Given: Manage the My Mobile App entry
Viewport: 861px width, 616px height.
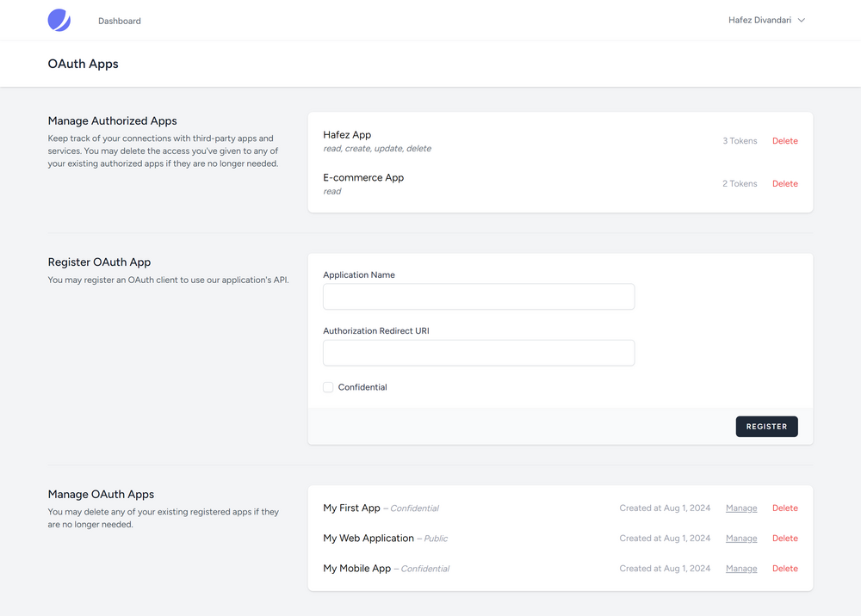Looking at the screenshot, I should 741,569.
